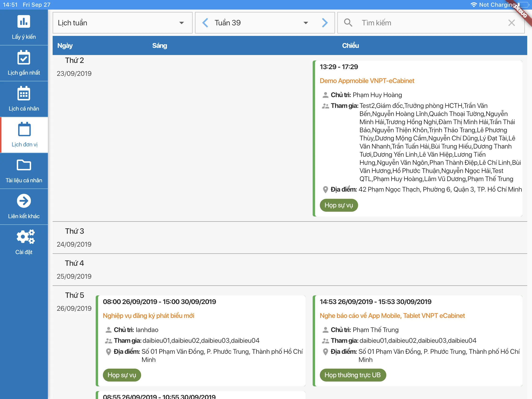532x399 pixels.
Task: Click location pin in Nghe báo cáo card
Action: 325,352
